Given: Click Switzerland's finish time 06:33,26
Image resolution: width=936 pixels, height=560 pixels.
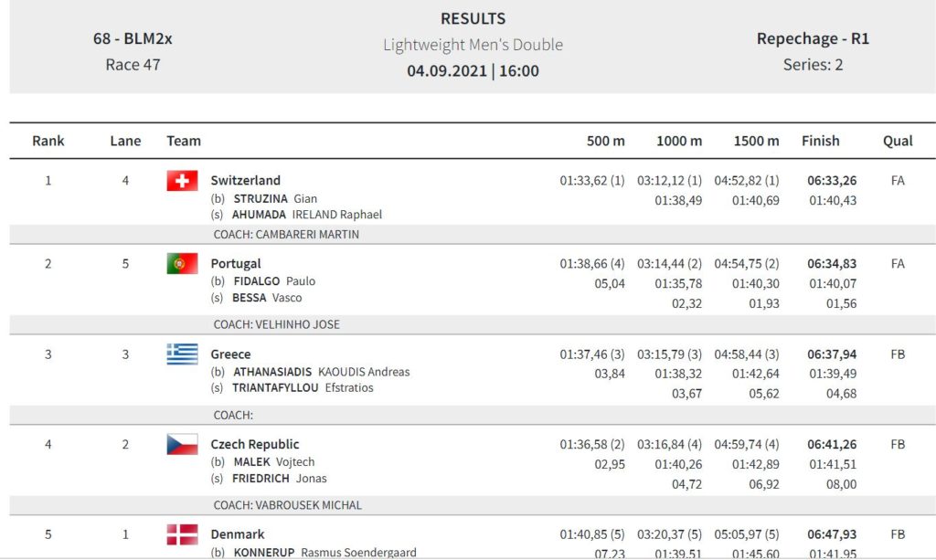Looking at the screenshot, I should click(x=832, y=181).
